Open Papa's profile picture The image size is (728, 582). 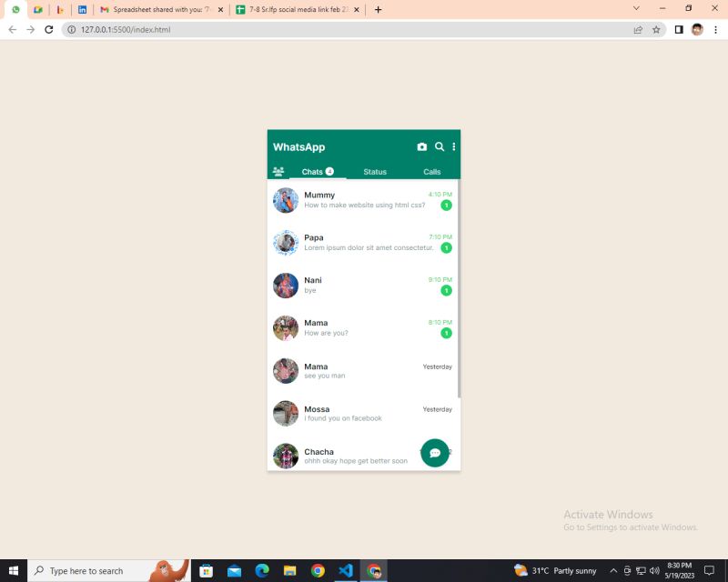click(x=286, y=243)
